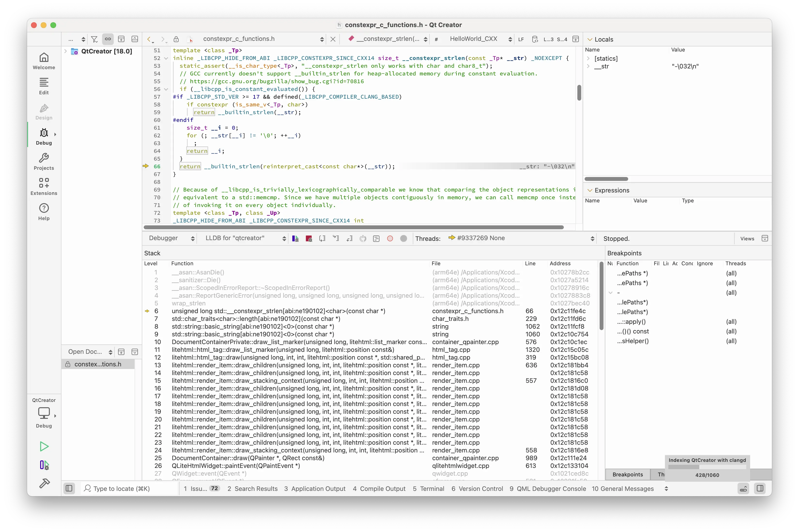This screenshot has width=799, height=532.
Task: Restart the debugging session
Action: pos(363,238)
